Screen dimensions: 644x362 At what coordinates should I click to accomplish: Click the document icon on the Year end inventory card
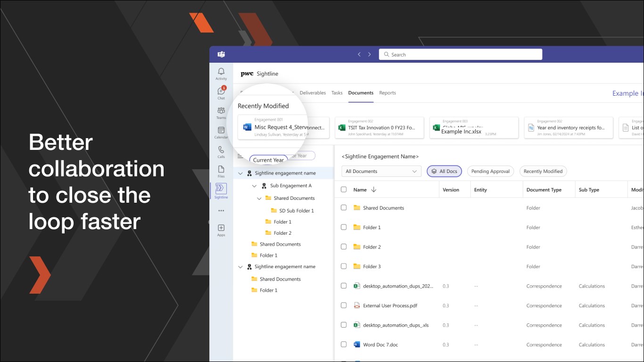[531, 128]
